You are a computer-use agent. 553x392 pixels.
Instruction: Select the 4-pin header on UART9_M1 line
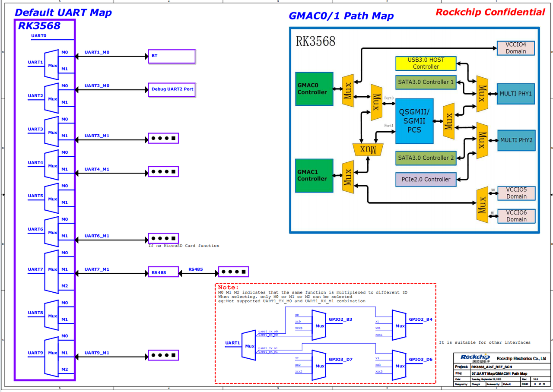point(163,356)
